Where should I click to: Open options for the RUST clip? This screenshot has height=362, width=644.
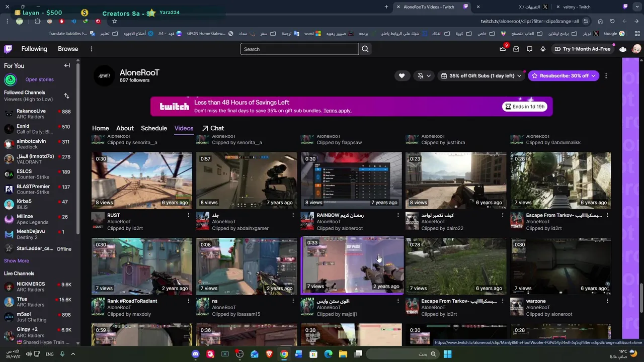pyautogui.click(x=189, y=215)
